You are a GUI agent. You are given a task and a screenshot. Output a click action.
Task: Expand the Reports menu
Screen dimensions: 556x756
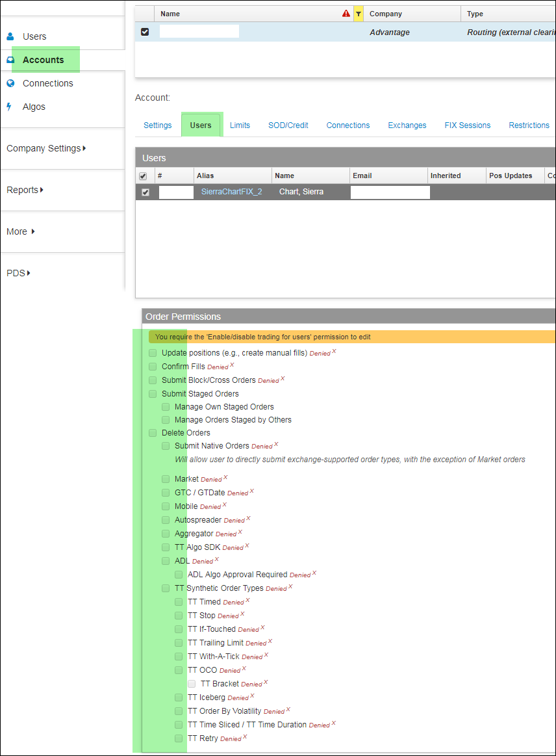tap(25, 190)
